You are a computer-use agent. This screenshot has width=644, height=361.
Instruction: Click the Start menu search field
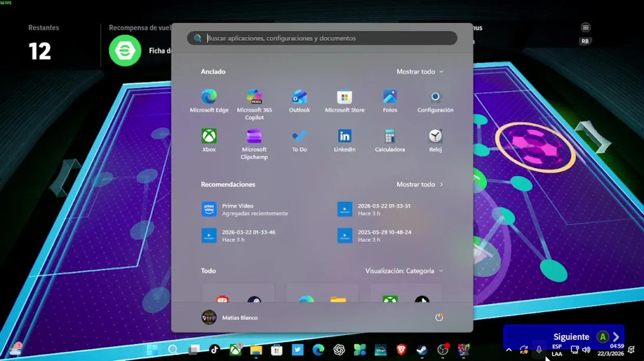point(322,38)
